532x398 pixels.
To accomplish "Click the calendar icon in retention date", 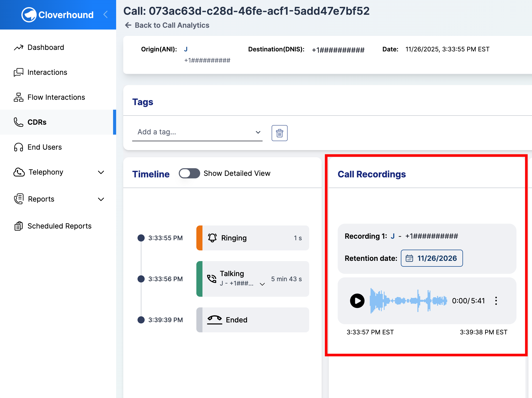I will [x=409, y=258].
